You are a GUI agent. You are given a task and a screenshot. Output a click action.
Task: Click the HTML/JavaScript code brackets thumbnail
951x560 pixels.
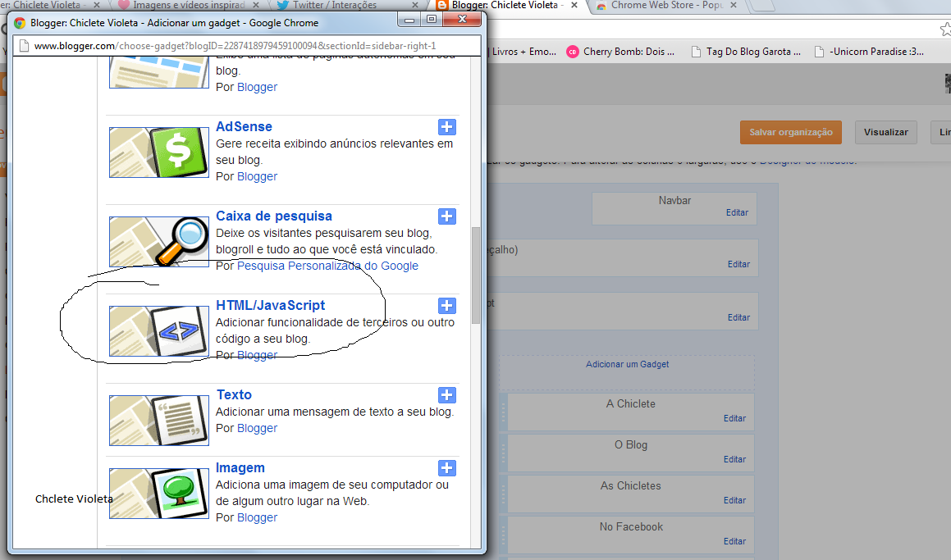click(159, 331)
